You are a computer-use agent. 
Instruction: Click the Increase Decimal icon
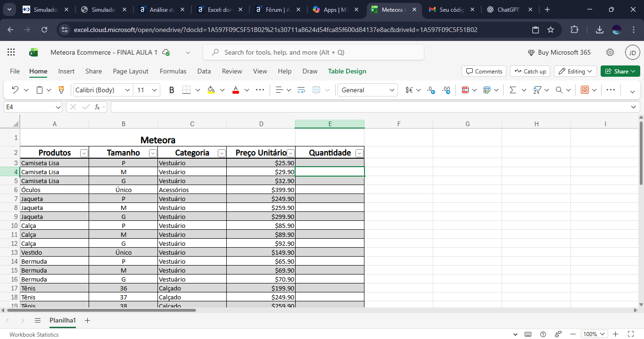pyautogui.click(x=431, y=90)
